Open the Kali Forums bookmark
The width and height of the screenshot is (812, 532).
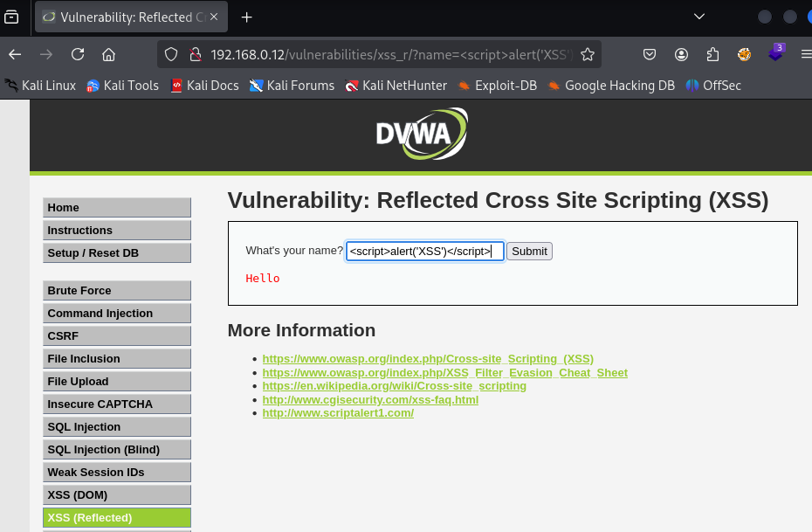pyautogui.click(x=292, y=86)
